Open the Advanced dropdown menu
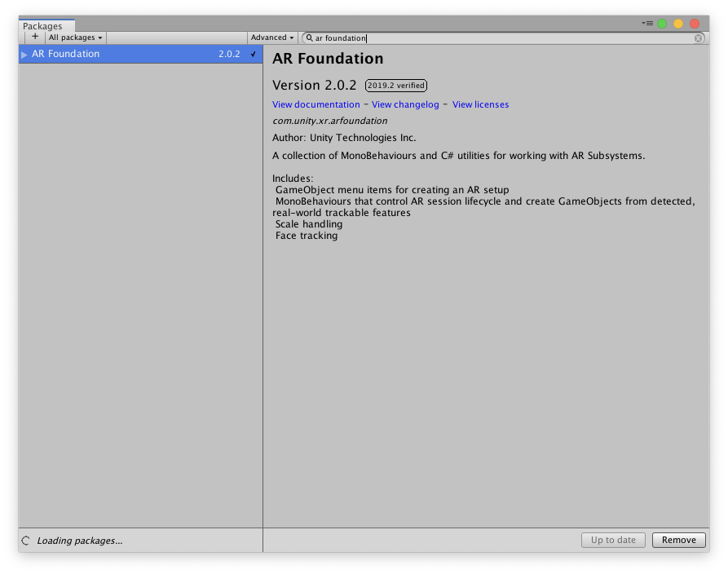 point(272,38)
